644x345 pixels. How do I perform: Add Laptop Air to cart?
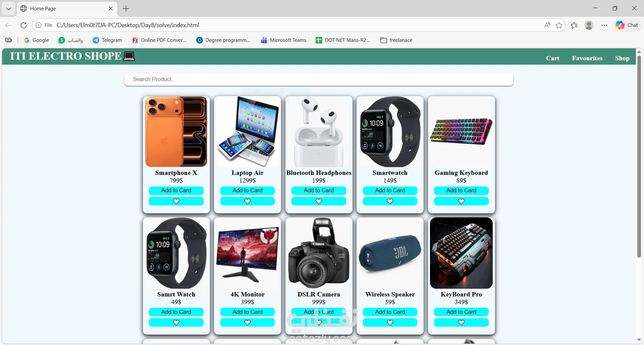(248, 191)
